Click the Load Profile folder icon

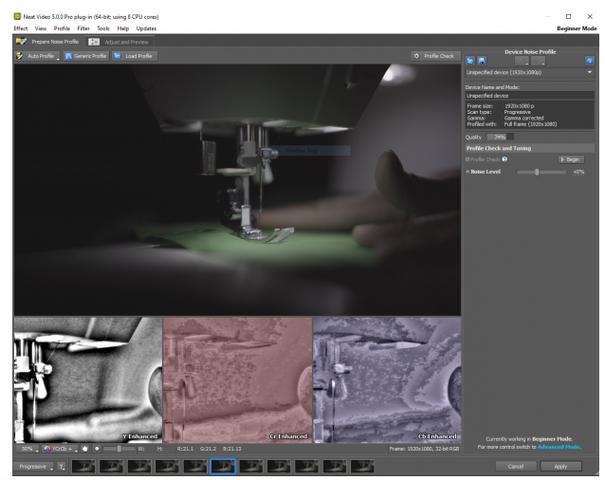coord(117,56)
